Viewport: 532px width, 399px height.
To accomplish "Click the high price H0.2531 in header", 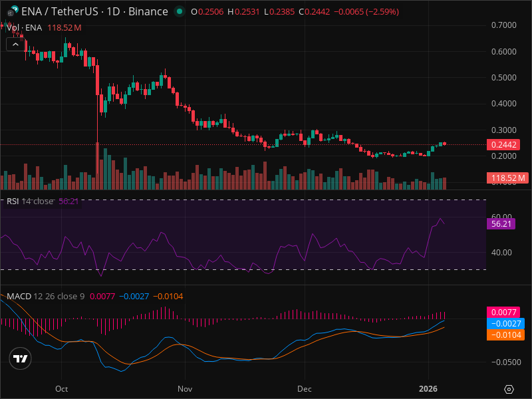I will pos(243,12).
